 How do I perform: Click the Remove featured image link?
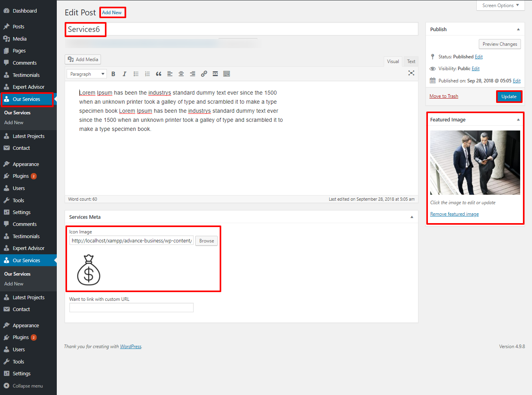coord(454,214)
